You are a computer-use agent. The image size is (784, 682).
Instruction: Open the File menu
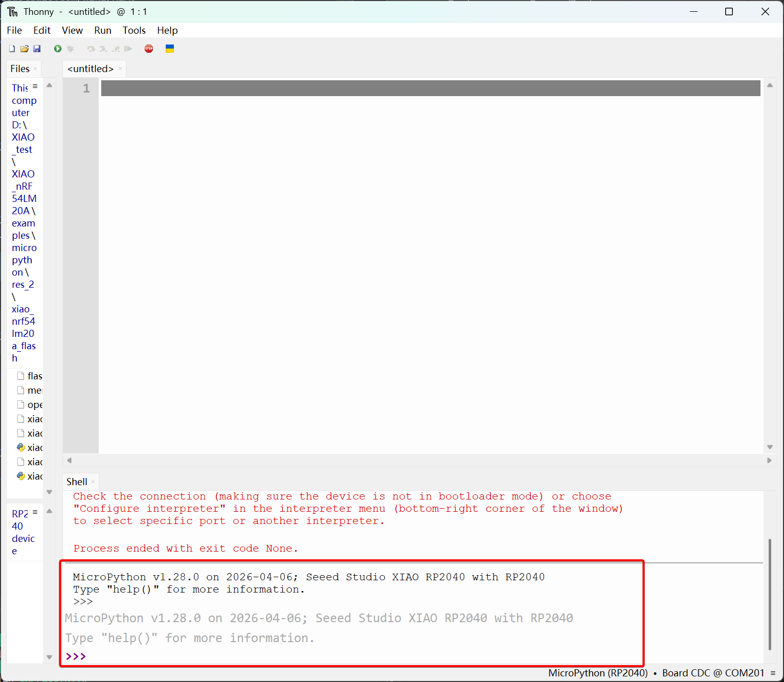14,30
